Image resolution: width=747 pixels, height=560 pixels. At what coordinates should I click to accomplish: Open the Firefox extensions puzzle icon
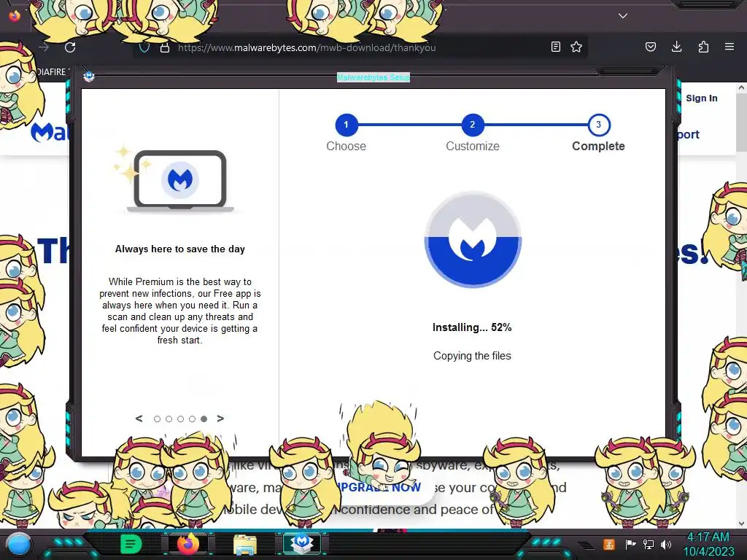tap(703, 47)
